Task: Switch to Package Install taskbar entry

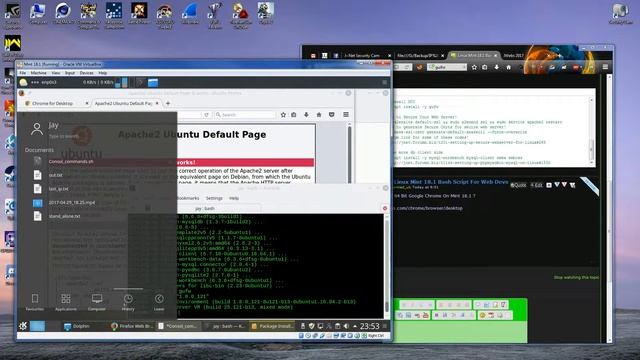Action: (x=272, y=326)
